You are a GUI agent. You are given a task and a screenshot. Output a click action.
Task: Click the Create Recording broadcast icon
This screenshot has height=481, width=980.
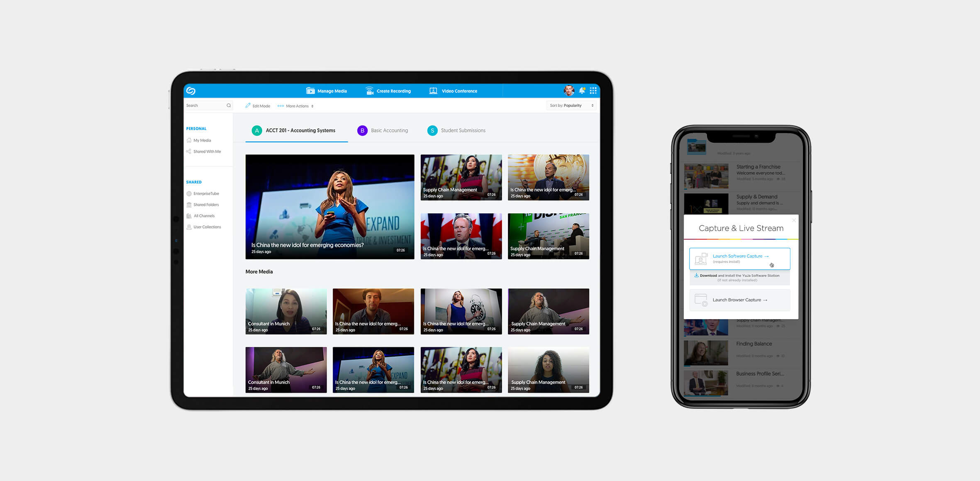coord(369,91)
